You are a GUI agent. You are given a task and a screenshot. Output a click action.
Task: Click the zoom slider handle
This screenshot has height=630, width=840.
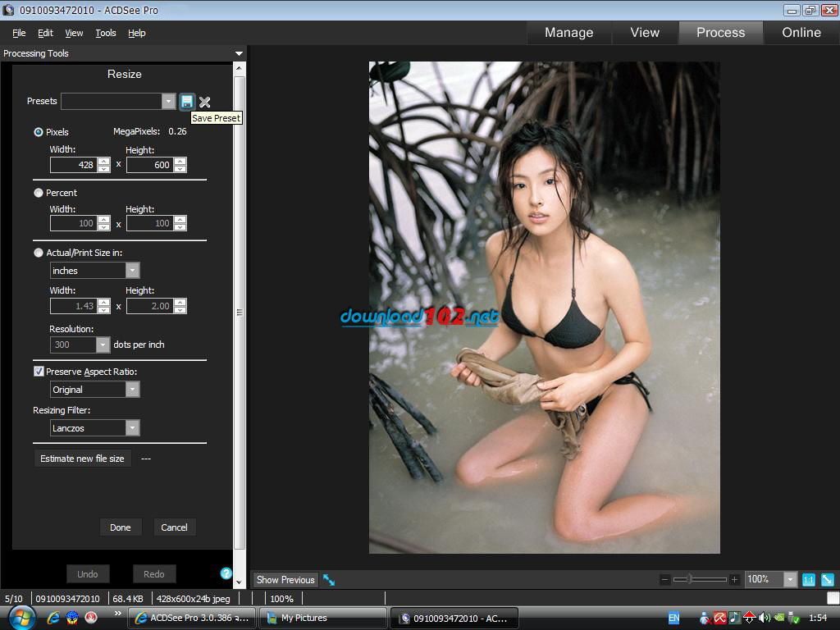coord(691,579)
